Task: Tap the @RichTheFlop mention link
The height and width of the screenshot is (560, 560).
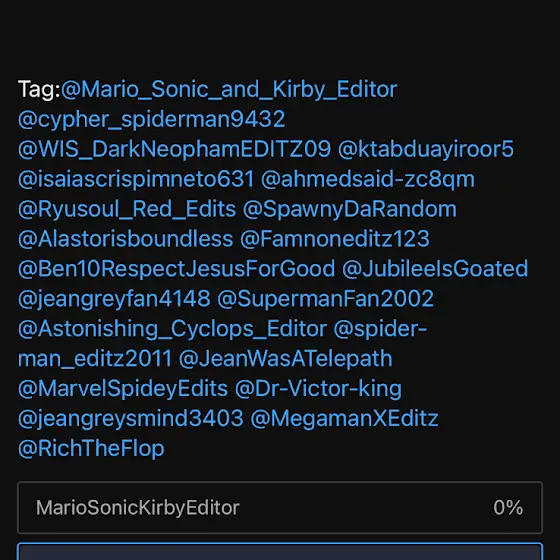Action: pyautogui.click(x=91, y=449)
